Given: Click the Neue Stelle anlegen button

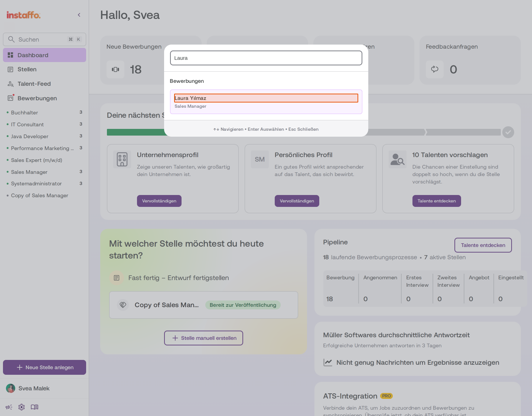Looking at the screenshot, I should tap(45, 367).
